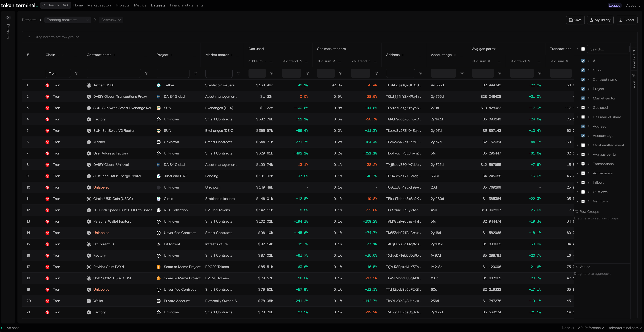Image resolution: width=644 pixels, height=332 pixels.
Task: Enable the Most emitted event column checkbox
Action: coord(583,145)
